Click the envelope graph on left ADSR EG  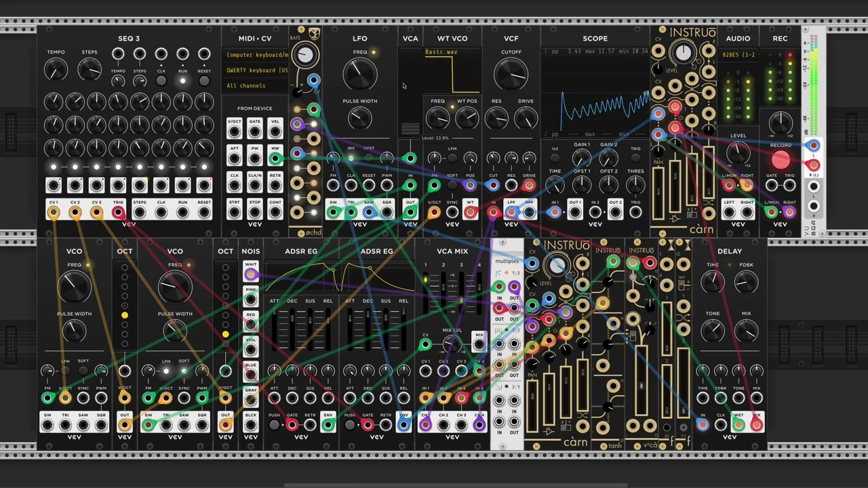point(301,279)
